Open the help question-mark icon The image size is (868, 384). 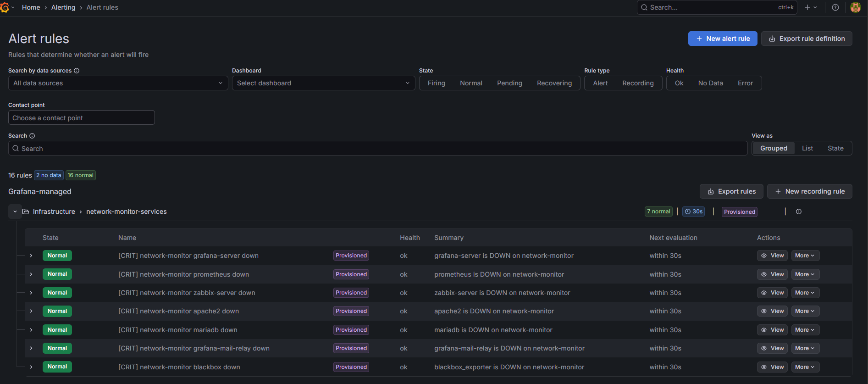pos(835,7)
